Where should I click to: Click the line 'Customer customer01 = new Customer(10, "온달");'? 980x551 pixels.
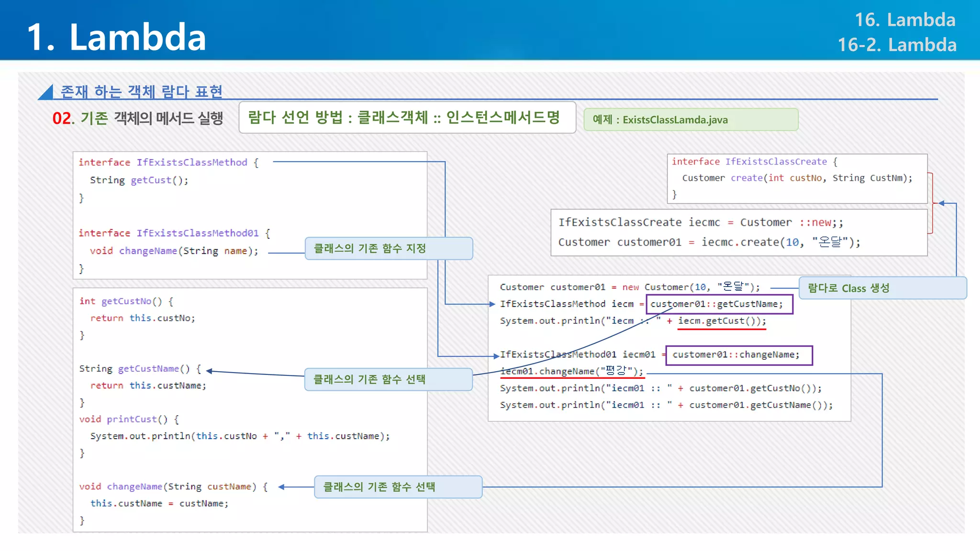click(630, 287)
